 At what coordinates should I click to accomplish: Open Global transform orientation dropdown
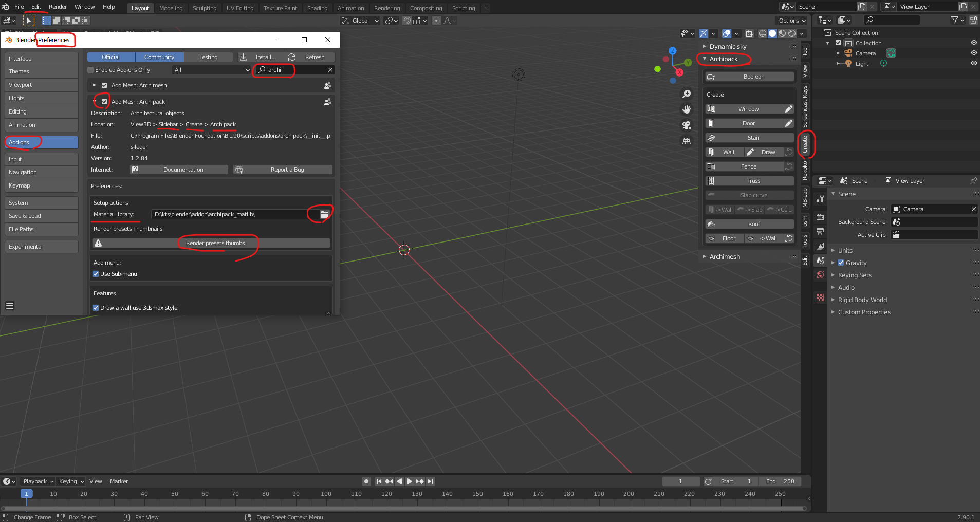(x=360, y=21)
